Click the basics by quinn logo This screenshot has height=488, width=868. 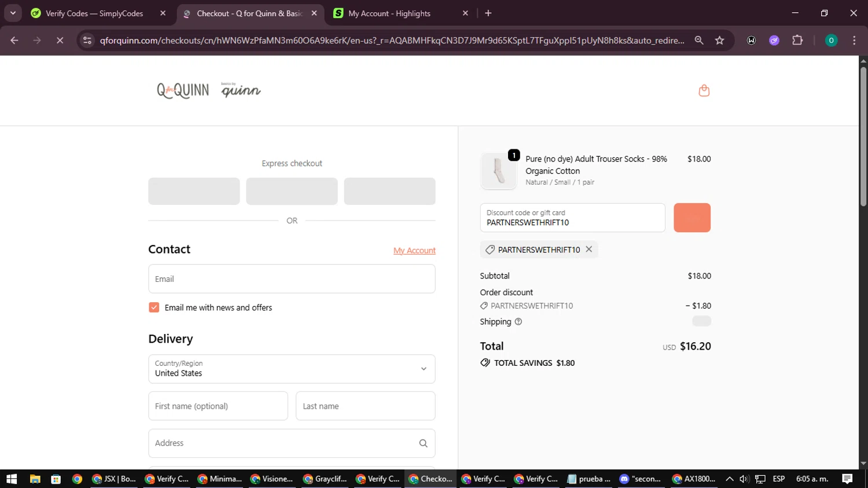pos(241,90)
